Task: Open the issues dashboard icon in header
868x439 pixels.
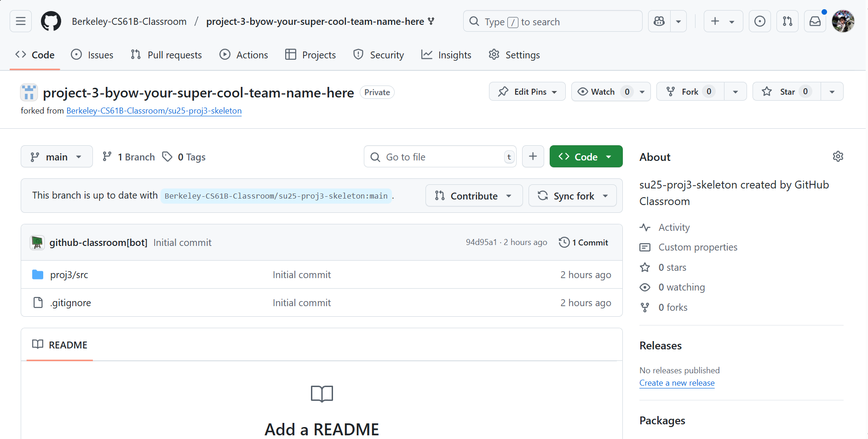Action: 759,21
